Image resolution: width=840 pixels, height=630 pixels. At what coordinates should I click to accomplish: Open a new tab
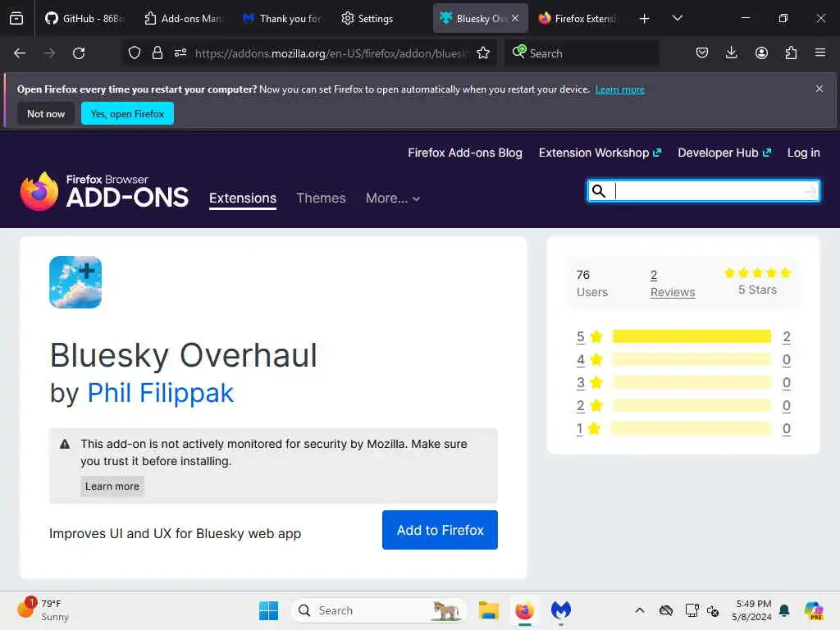645,19
